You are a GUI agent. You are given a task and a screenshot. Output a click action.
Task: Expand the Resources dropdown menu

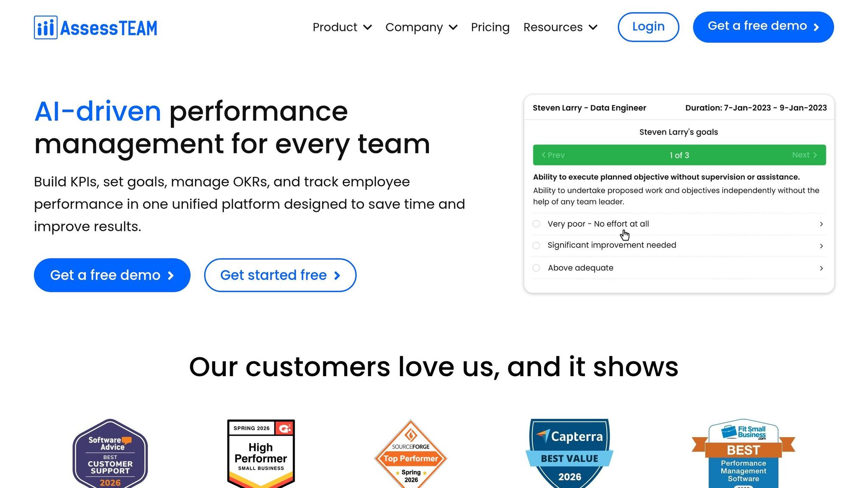[560, 27]
